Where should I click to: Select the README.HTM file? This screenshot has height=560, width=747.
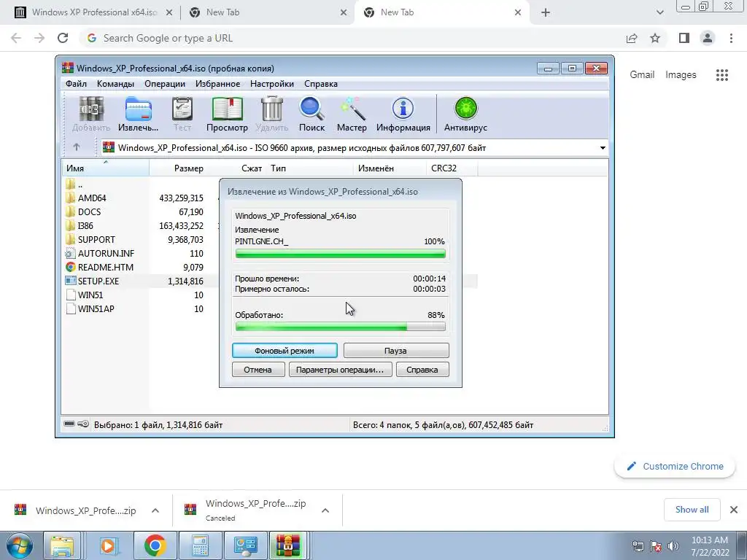(99, 267)
